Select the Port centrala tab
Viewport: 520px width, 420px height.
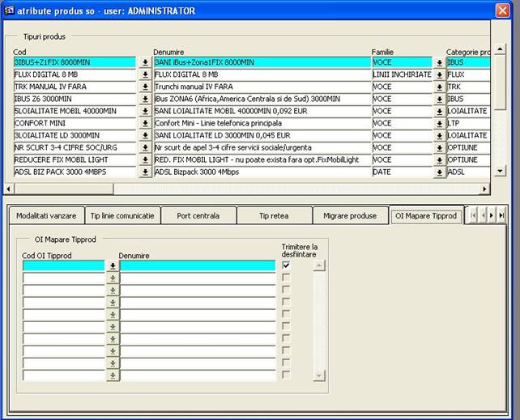[198, 216]
